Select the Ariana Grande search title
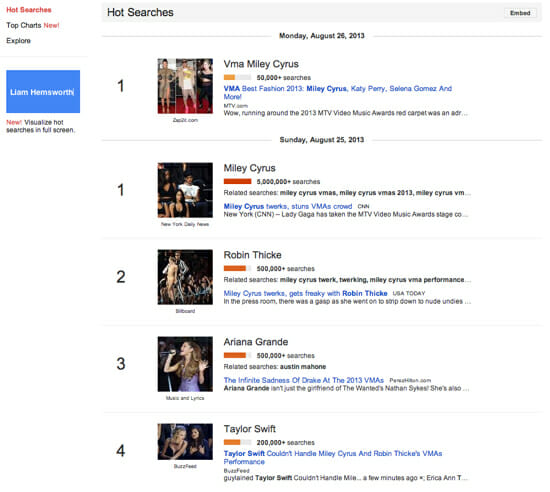 click(256, 342)
